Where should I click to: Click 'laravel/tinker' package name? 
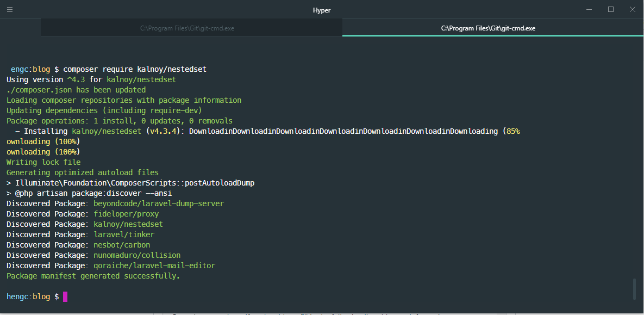click(124, 234)
